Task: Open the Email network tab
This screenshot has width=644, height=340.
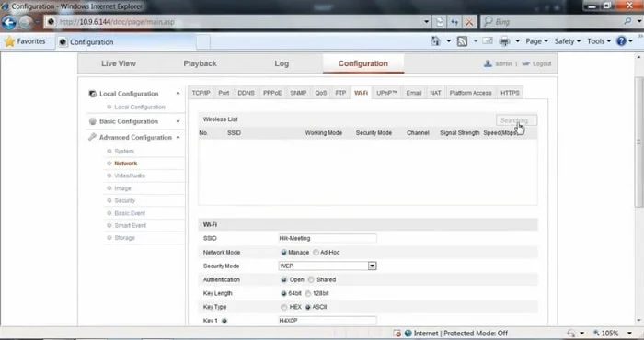Action: (414, 93)
